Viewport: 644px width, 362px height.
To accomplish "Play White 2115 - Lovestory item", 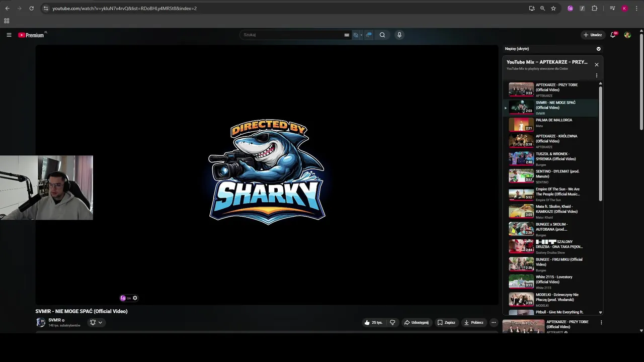I will (552, 282).
